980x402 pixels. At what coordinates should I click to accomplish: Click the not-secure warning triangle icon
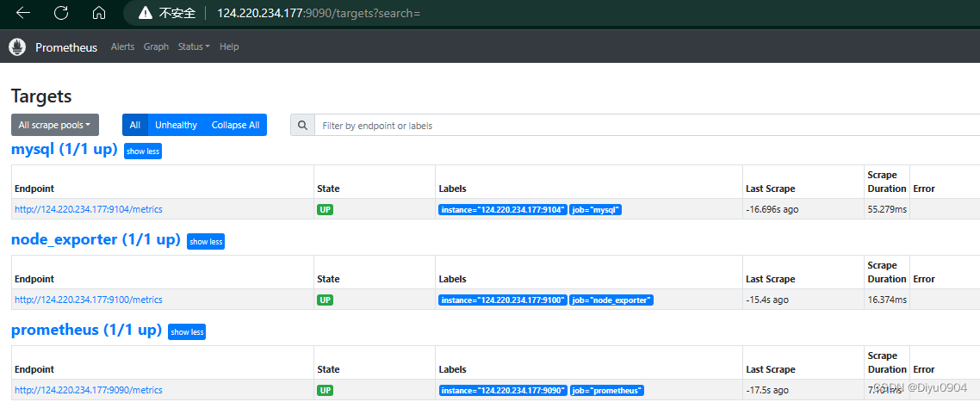(146, 13)
